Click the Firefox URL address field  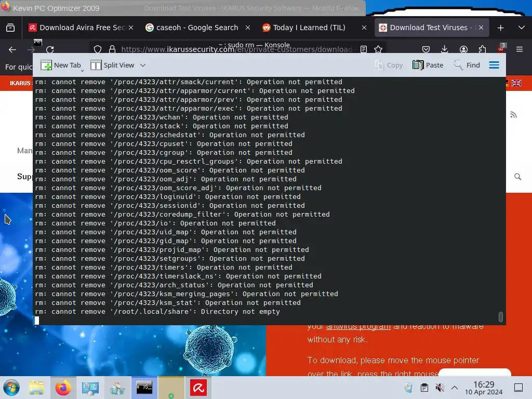(236, 49)
